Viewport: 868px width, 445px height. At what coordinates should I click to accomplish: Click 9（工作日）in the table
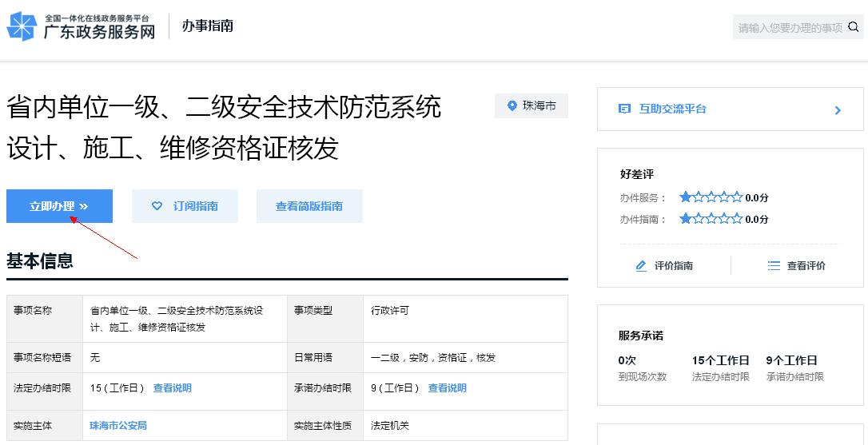click(396, 388)
